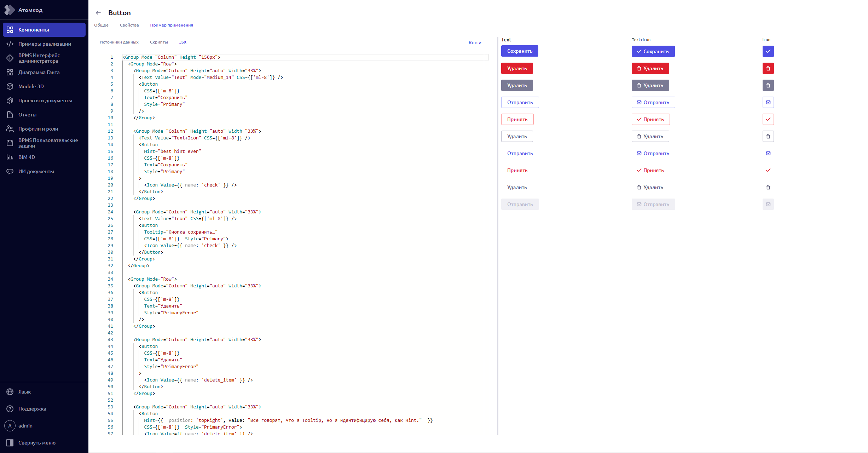Image resolution: width=868 pixels, height=453 pixels.
Task: Open Отчеты document icon
Action: (10, 115)
